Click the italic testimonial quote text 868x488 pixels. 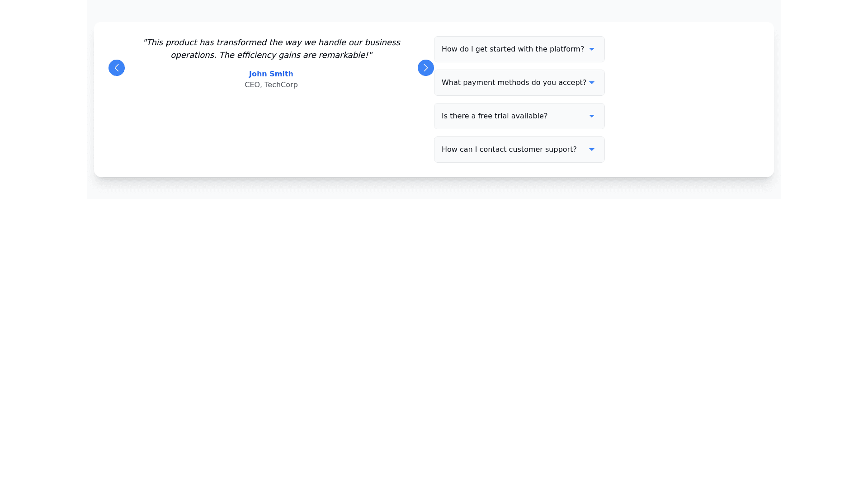[x=271, y=49]
